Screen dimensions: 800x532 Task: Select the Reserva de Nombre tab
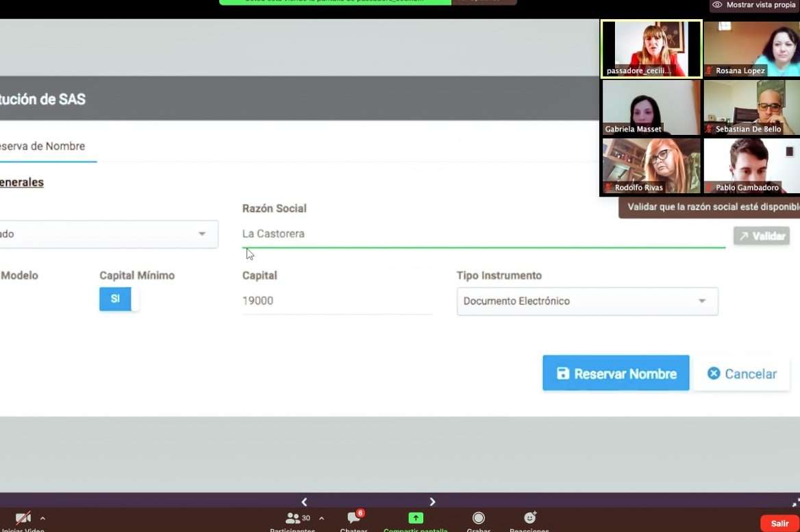pos(47,147)
